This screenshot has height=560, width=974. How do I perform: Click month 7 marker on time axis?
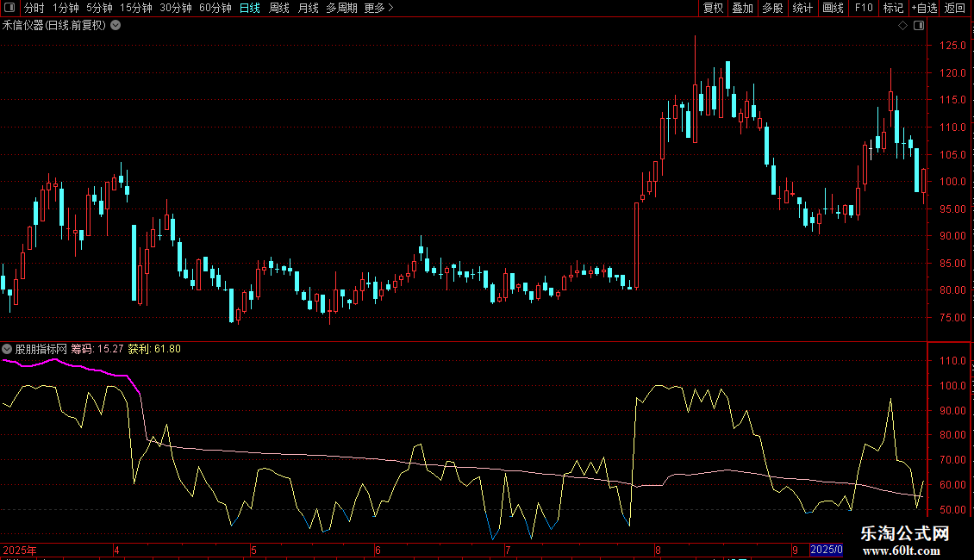click(508, 550)
